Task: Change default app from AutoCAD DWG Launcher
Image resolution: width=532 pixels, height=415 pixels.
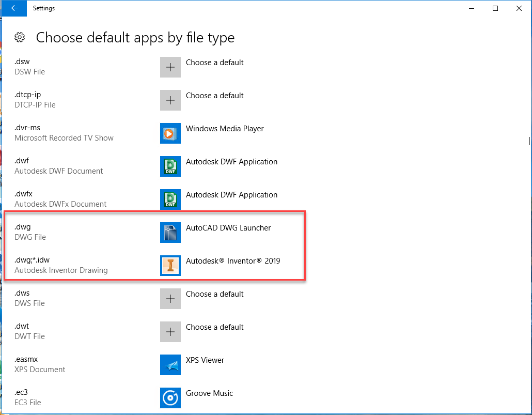Action: pyautogui.click(x=228, y=228)
